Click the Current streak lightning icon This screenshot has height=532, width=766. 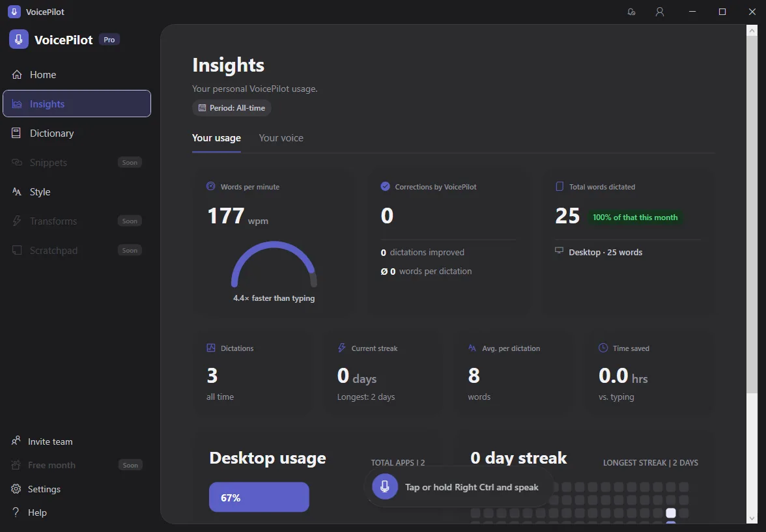point(341,348)
